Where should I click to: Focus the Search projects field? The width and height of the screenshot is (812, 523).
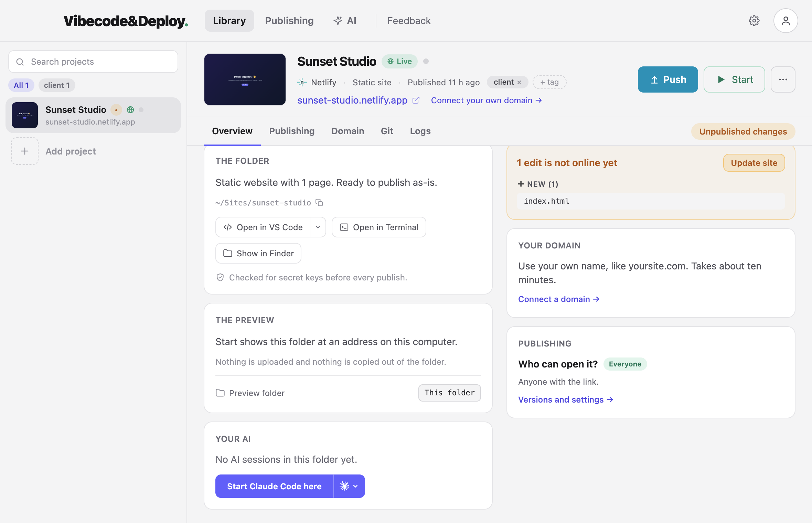(93, 62)
